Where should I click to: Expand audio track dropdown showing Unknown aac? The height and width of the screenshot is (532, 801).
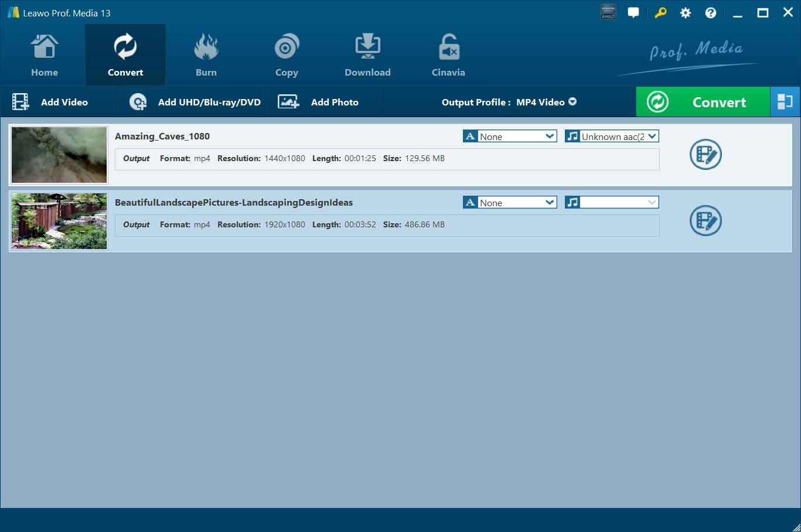652,137
